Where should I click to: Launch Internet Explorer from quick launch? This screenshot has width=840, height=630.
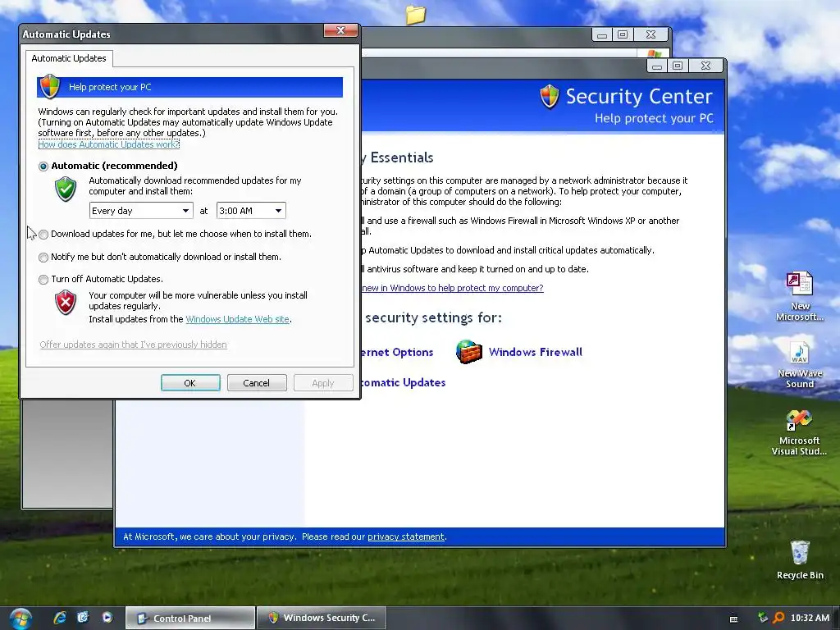click(59, 618)
